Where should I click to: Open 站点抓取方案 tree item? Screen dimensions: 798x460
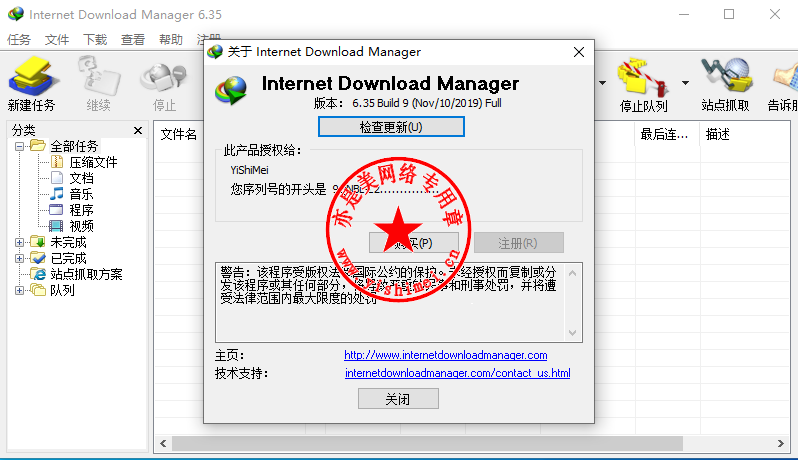coord(86,274)
